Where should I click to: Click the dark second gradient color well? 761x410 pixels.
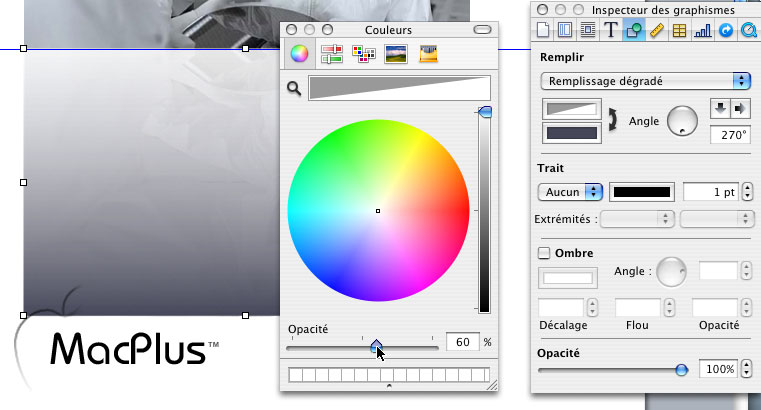click(572, 133)
